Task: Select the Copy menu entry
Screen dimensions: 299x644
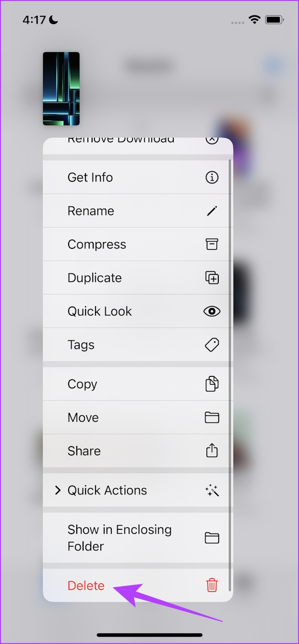Action: pyautogui.click(x=138, y=384)
